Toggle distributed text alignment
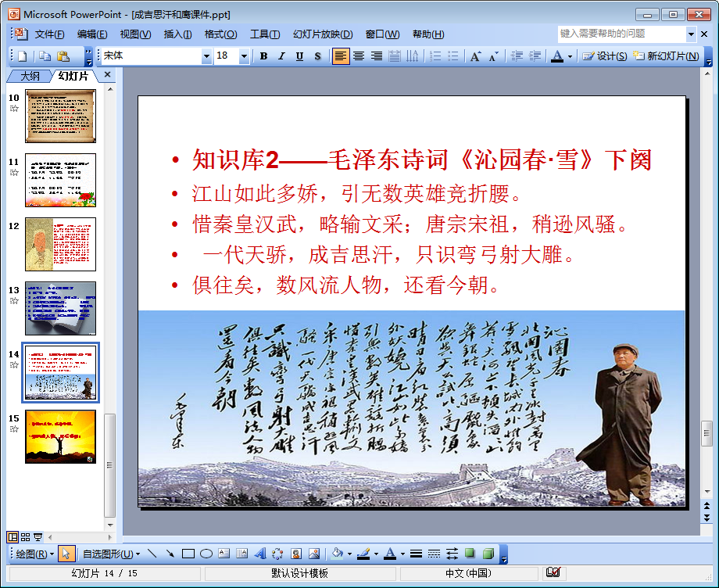The width and height of the screenshot is (719, 588). (395, 56)
